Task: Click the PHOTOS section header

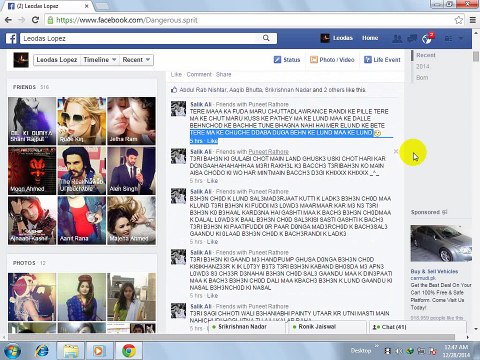Action: (x=24, y=263)
